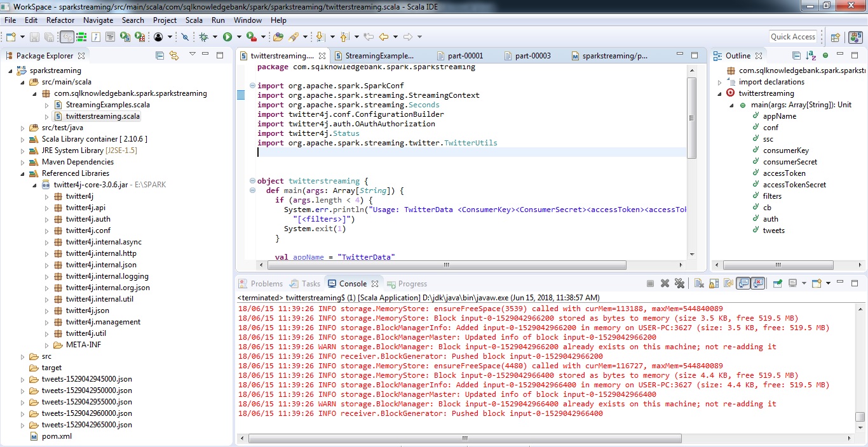Click the Terminate stop square in Console

coord(650,283)
